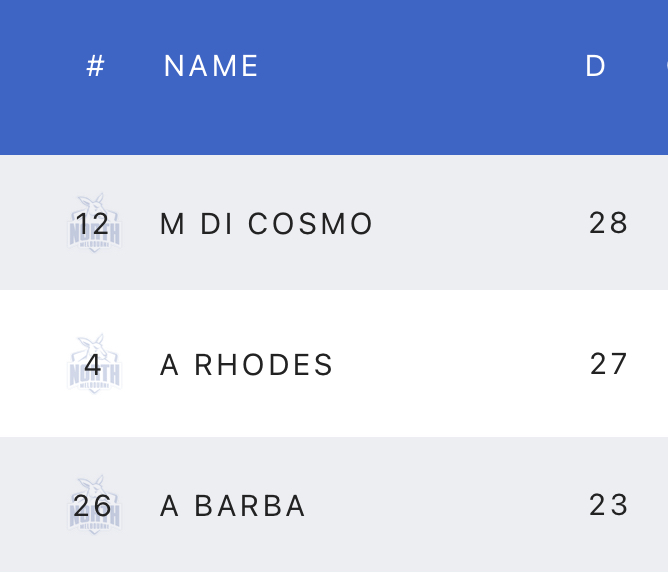Sort the table by NAME header
Viewport: 668px width, 574px height.
(211, 66)
